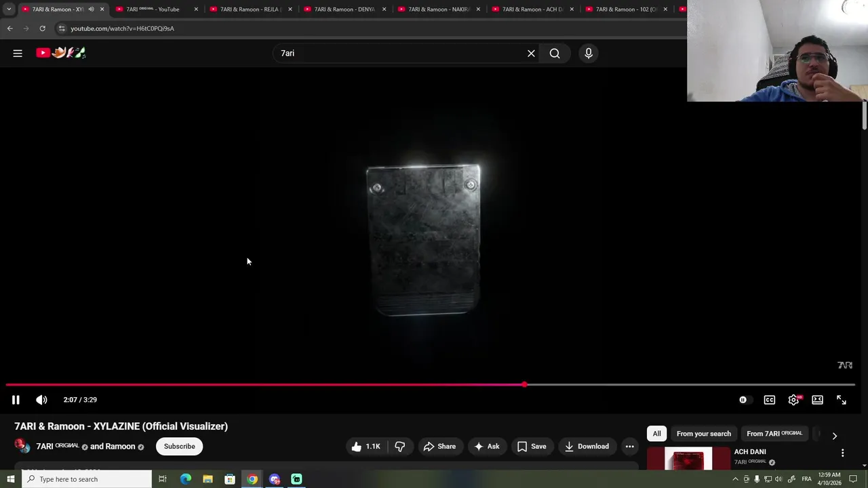Switch to 7ARI & Ramoon - DENYA tab
The width and height of the screenshot is (868, 488).
(344, 9)
